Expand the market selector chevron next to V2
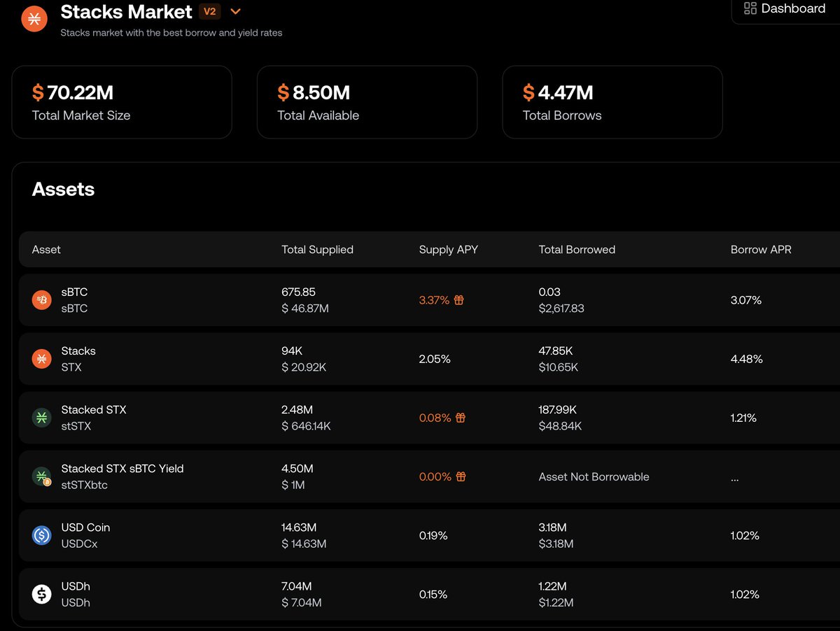This screenshot has height=631, width=840. [235, 11]
